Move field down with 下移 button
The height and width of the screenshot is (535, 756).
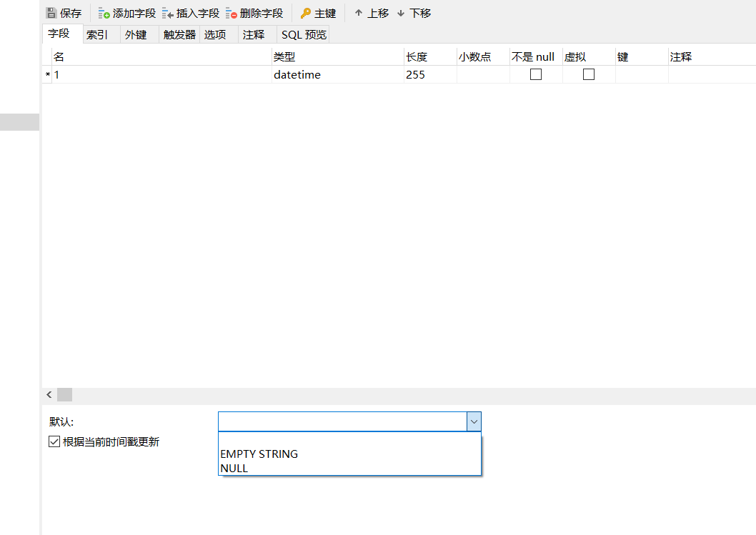coord(414,13)
